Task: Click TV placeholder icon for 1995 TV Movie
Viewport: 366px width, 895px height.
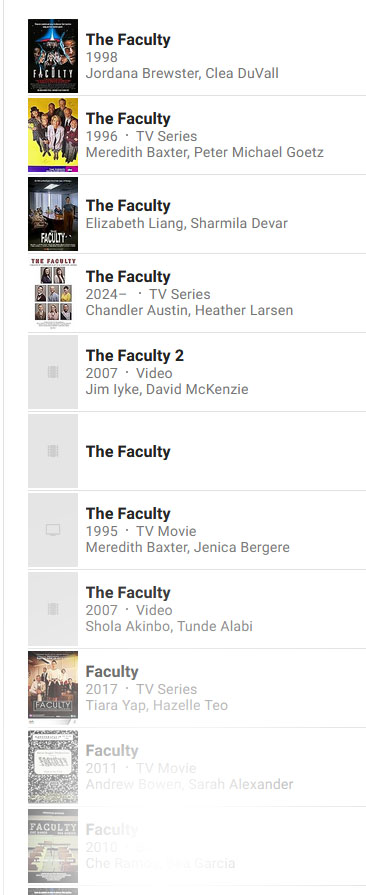Action: tap(53, 530)
